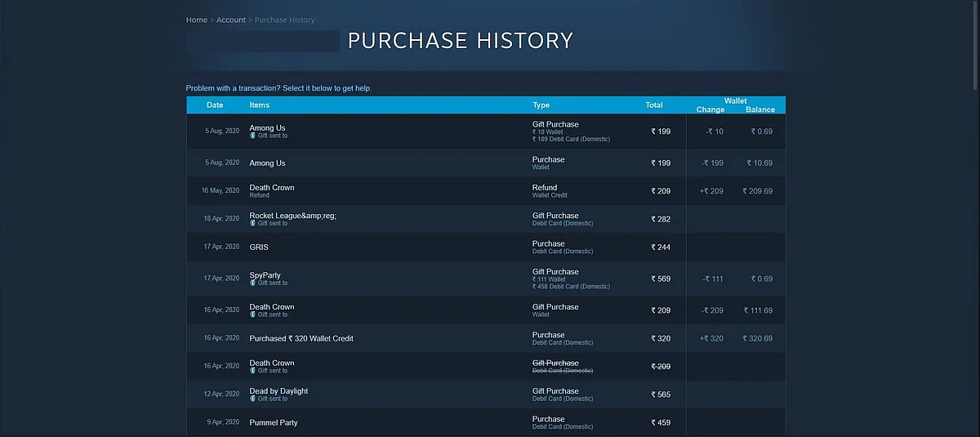Click the '₹ 458 Debit Card (Domestic)' text

[x=571, y=287]
